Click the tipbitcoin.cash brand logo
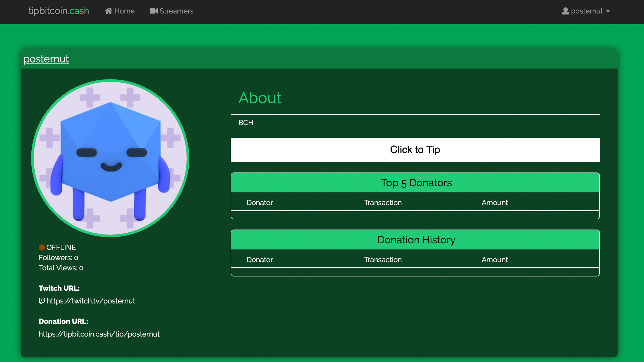The width and height of the screenshot is (644, 362). tap(59, 11)
